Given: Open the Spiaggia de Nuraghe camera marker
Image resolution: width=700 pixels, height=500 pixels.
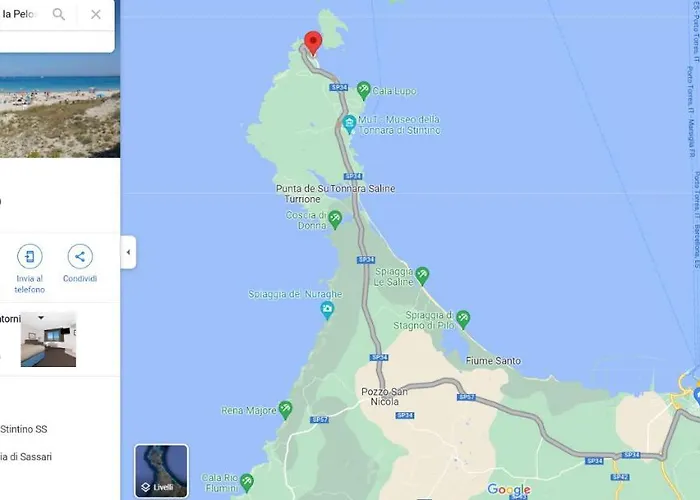Looking at the screenshot, I should [327, 310].
